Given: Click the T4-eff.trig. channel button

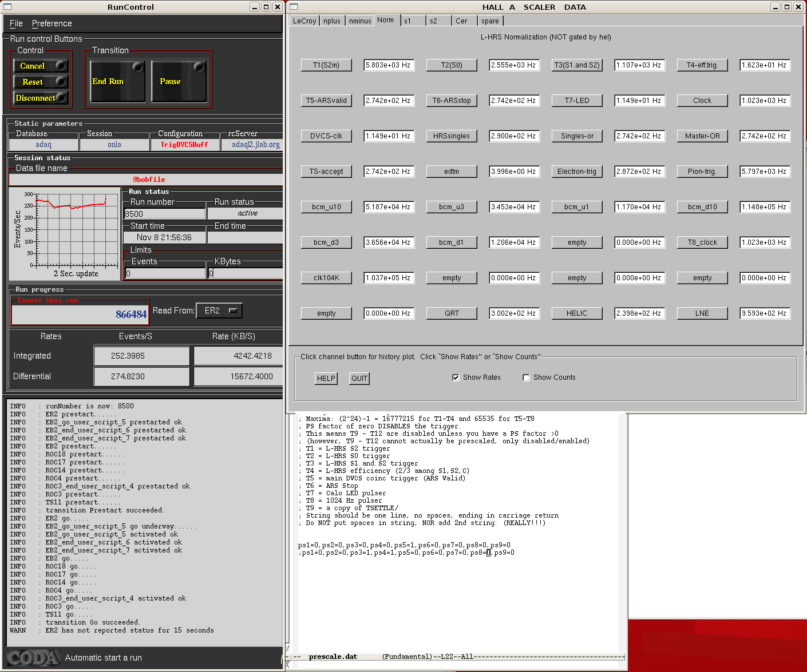Looking at the screenshot, I should click(702, 65).
